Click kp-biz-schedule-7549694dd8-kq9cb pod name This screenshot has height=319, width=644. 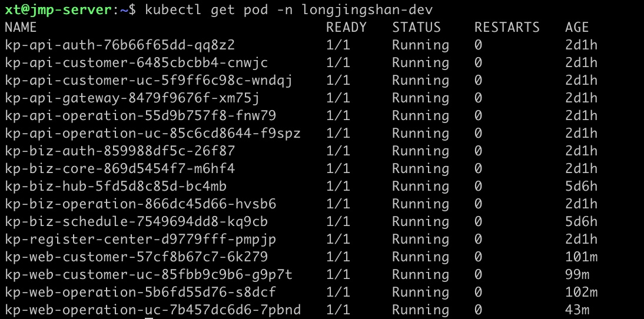[137, 222]
